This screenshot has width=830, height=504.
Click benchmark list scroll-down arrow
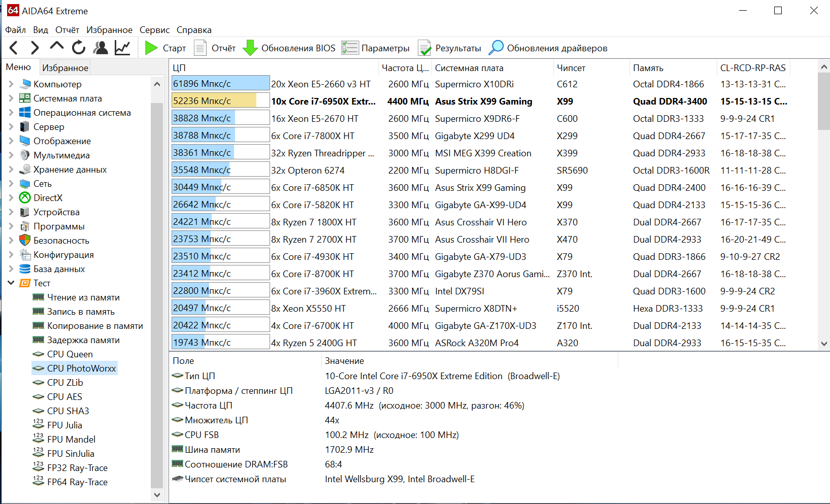coord(824,344)
